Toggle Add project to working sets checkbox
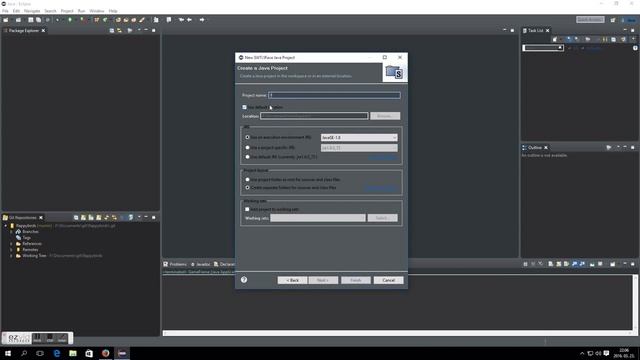 247,209
